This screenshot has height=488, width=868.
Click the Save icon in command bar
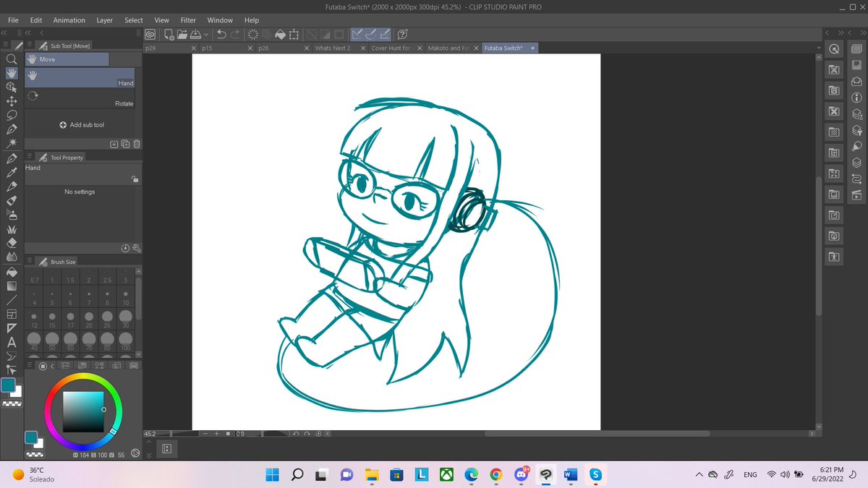point(195,34)
